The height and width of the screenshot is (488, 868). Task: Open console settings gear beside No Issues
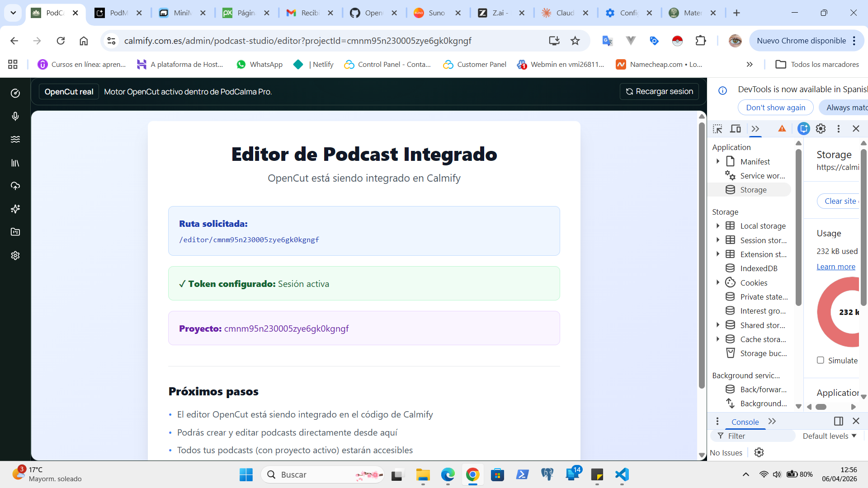[759, 452]
